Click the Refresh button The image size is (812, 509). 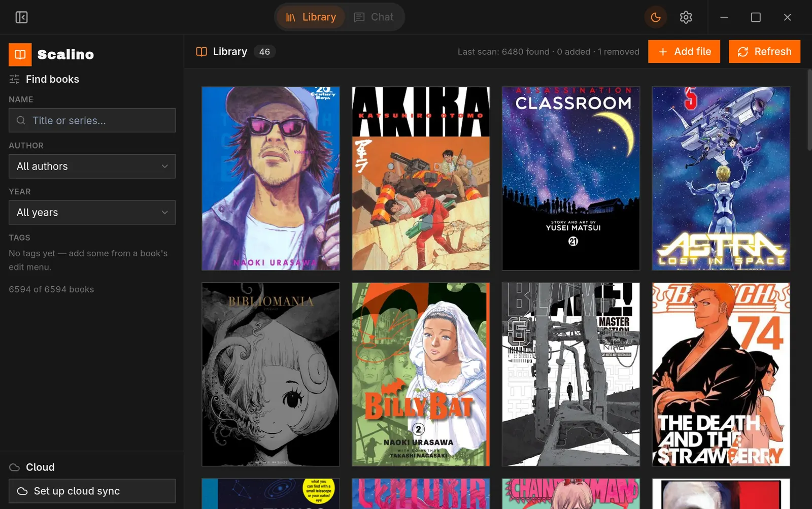(764, 52)
